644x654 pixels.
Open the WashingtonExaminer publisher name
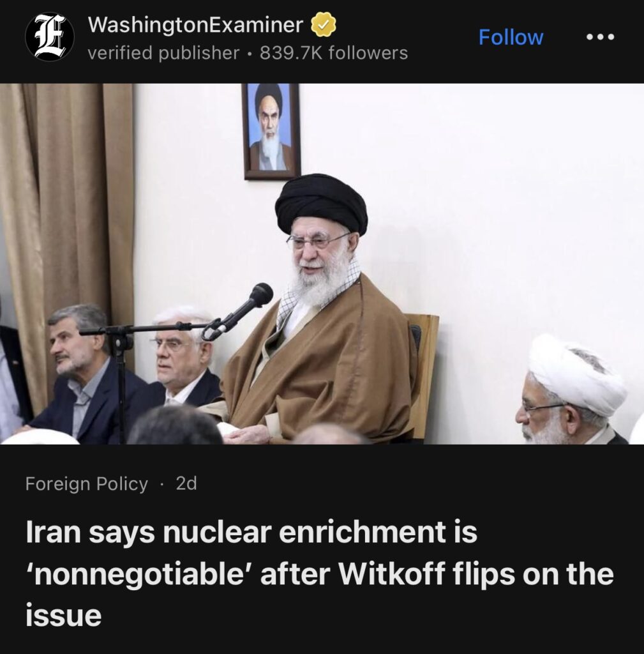tap(195, 25)
